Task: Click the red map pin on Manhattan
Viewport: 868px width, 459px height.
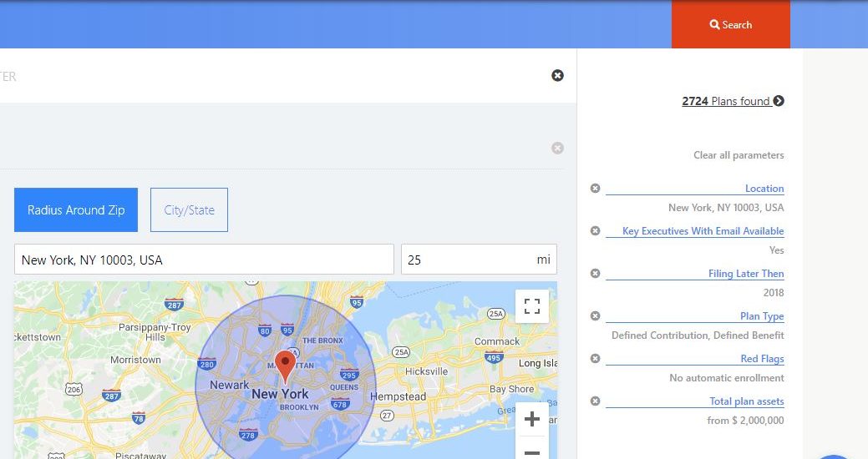Action: [285, 365]
